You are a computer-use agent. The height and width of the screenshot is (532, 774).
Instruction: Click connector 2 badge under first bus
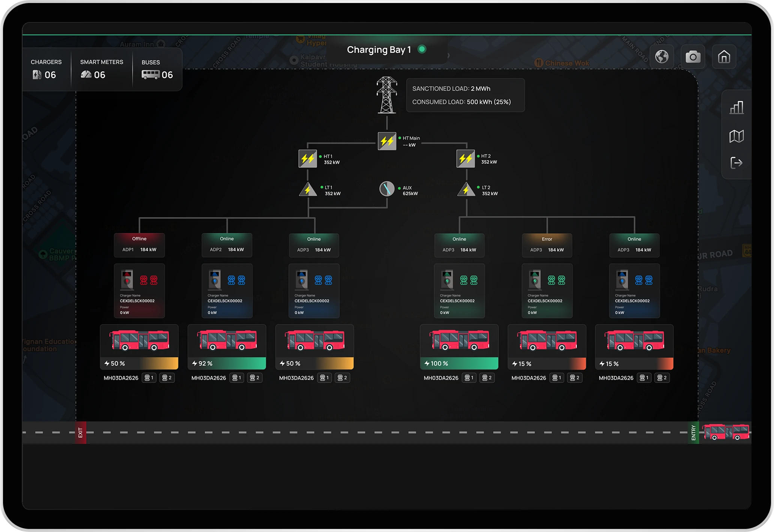point(167,378)
